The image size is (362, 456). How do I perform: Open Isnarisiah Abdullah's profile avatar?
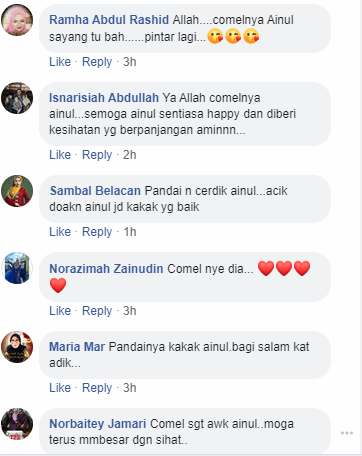[x=17, y=98]
